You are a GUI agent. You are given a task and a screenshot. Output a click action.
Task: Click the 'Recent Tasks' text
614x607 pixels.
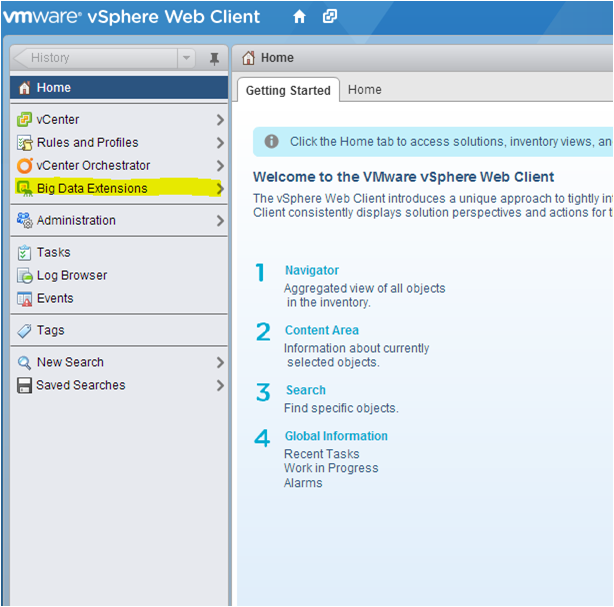click(321, 454)
